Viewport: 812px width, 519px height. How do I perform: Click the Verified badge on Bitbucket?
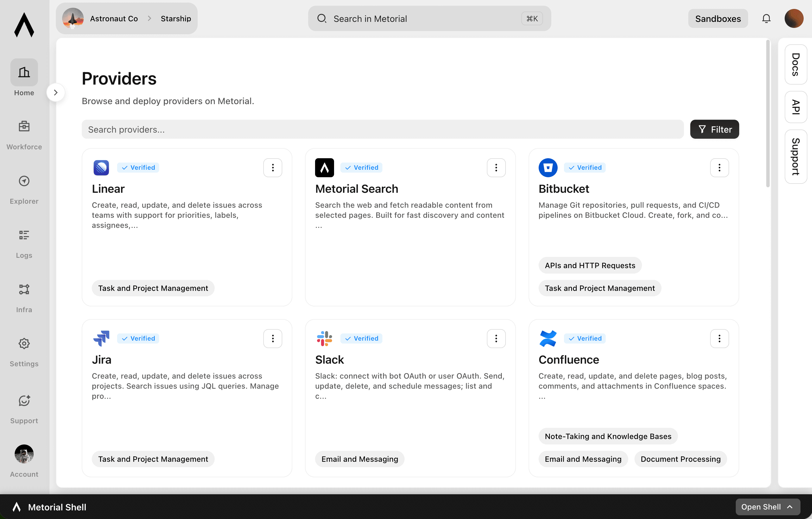585,168
